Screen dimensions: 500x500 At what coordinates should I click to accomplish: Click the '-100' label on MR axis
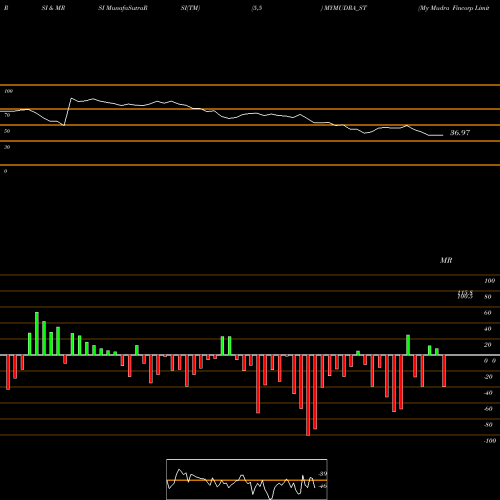point(489,441)
